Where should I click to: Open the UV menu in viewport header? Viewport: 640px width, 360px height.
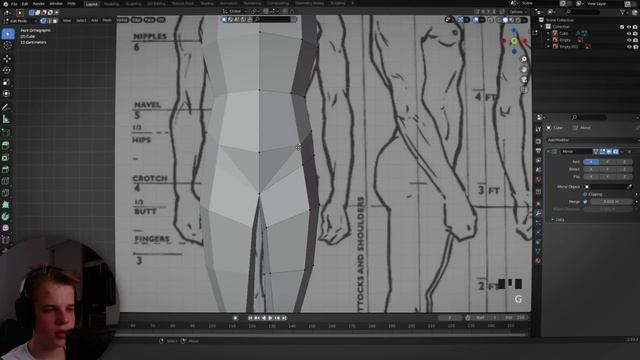tap(161, 20)
